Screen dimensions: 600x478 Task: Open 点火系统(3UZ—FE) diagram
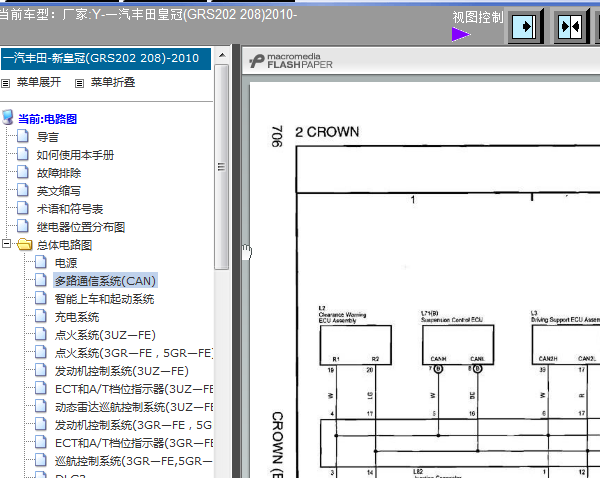105,335
